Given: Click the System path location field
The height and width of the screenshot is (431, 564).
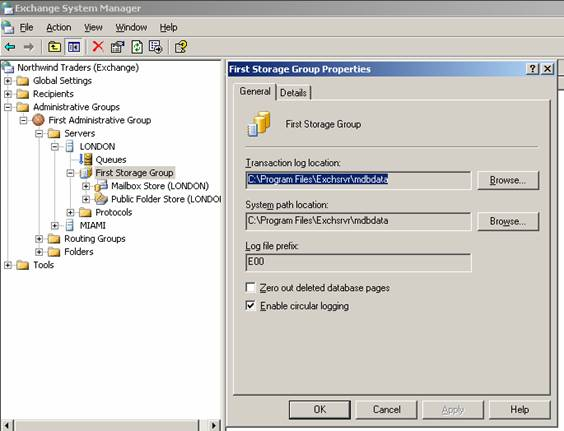Looking at the screenshot, I should pos(358,221).
